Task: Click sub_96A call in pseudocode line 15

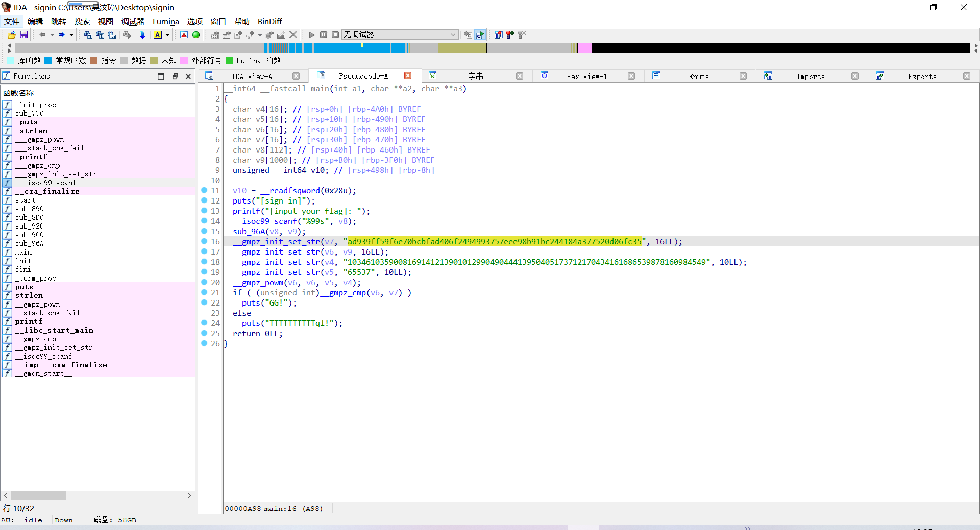Action: (249, 232)
